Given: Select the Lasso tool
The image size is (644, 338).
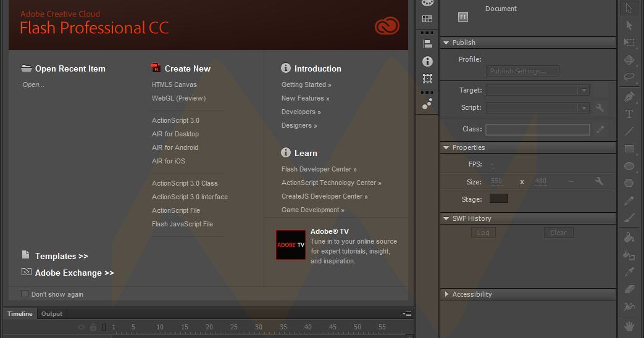Looking at the screenshot, I should point(629,76).
